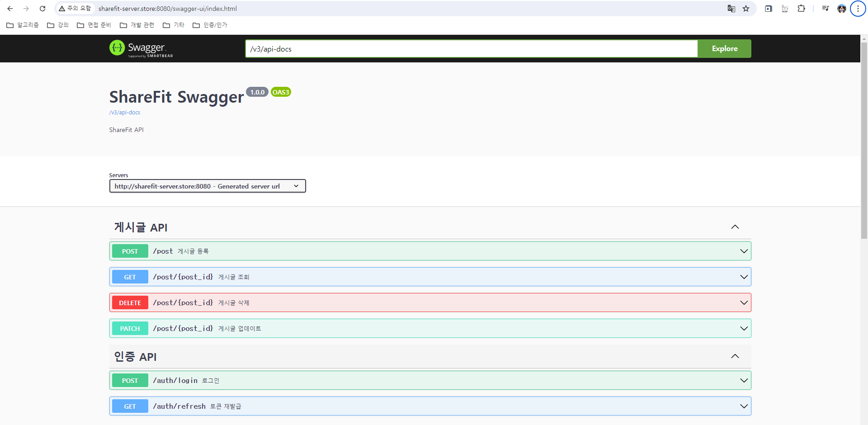The image size is (868, 425).
Task: Expand POST /post 게시글 등록 operation
Action: (x=430, y=251)
